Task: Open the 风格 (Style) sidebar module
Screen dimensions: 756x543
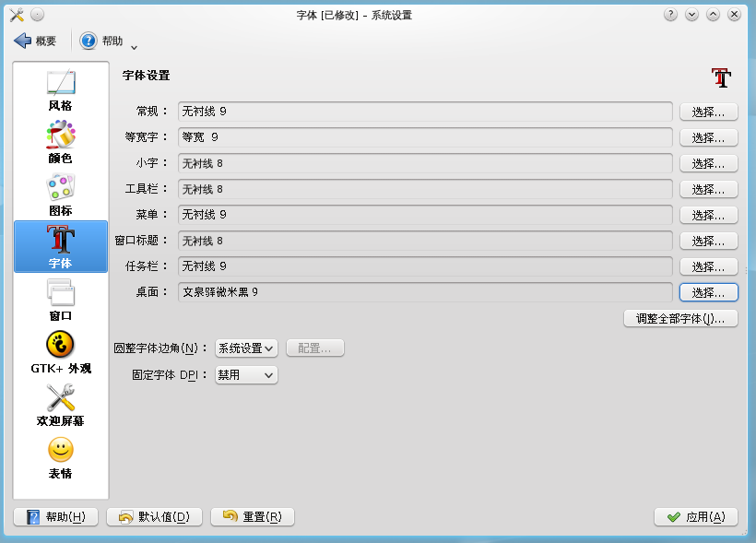Action: click(61, 90)
